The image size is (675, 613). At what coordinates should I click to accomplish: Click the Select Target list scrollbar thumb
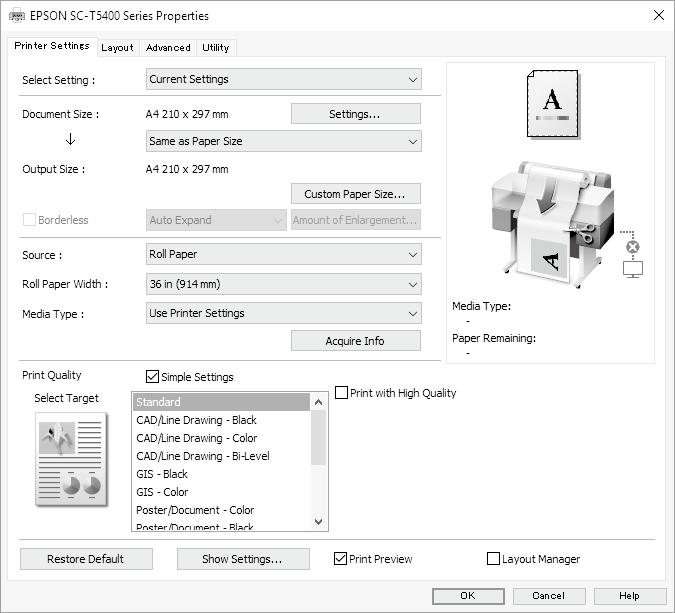(319, 438)
